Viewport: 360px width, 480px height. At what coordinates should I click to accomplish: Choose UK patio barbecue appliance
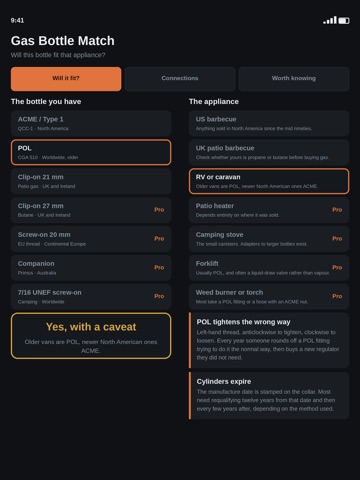(x=269, y=152)
